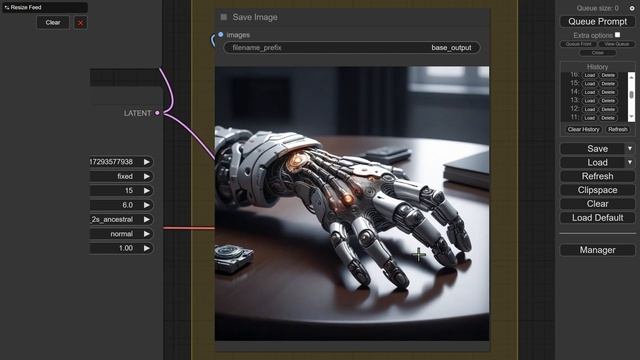Screen dimensions: 640x360
Task: Toggle the Extra options checkbox
Action: click(618, 35)
